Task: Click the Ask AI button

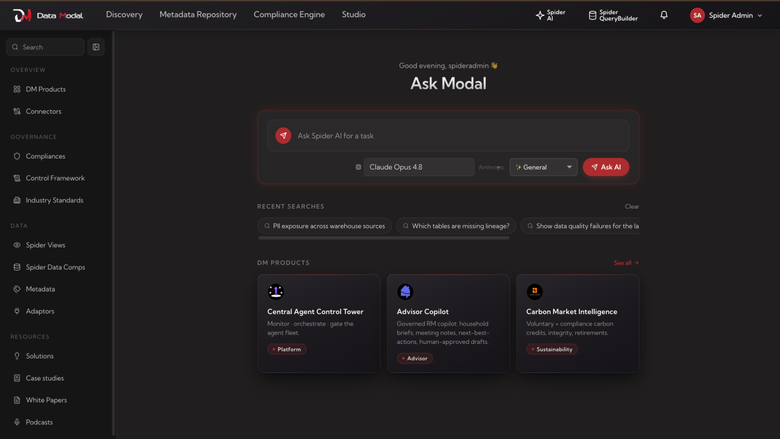Action: 606,167
